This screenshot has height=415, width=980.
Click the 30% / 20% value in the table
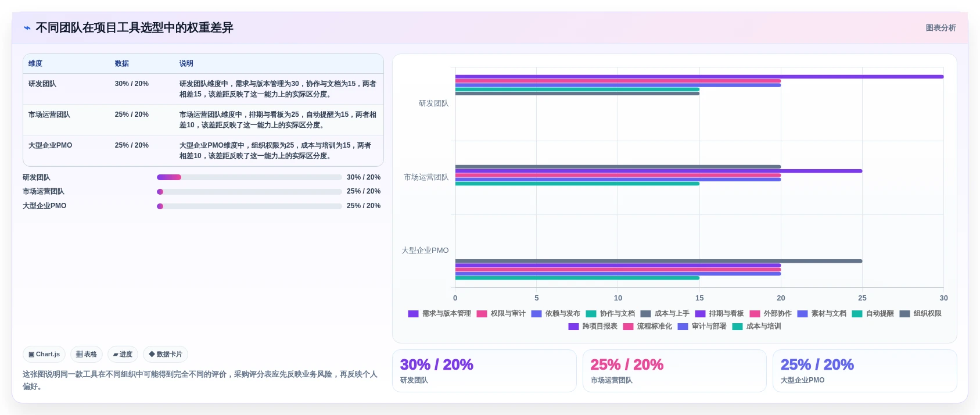pos(132,84)
